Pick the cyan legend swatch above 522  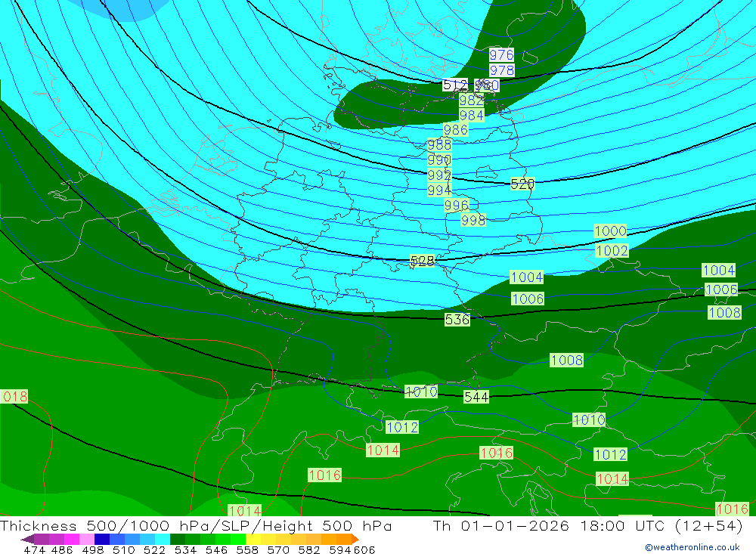point(163,539)
